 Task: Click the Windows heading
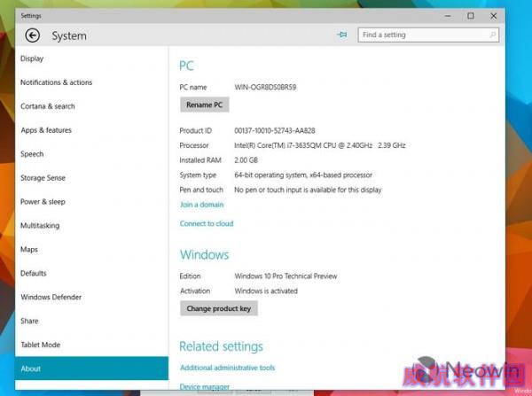205,254
